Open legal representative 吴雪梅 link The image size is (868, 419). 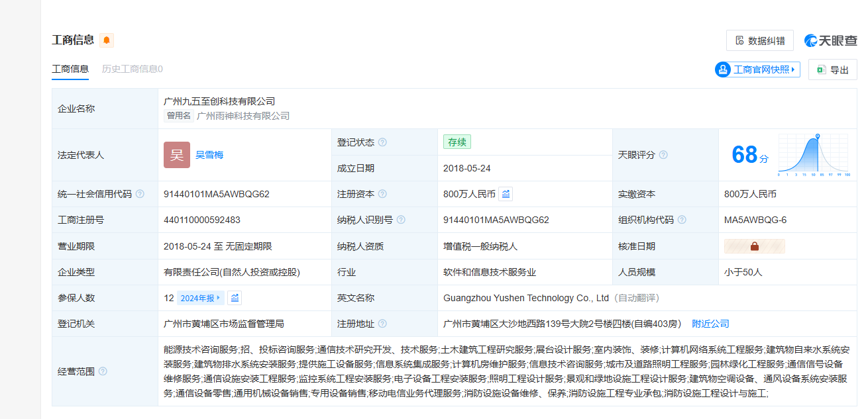coord(209,155)
